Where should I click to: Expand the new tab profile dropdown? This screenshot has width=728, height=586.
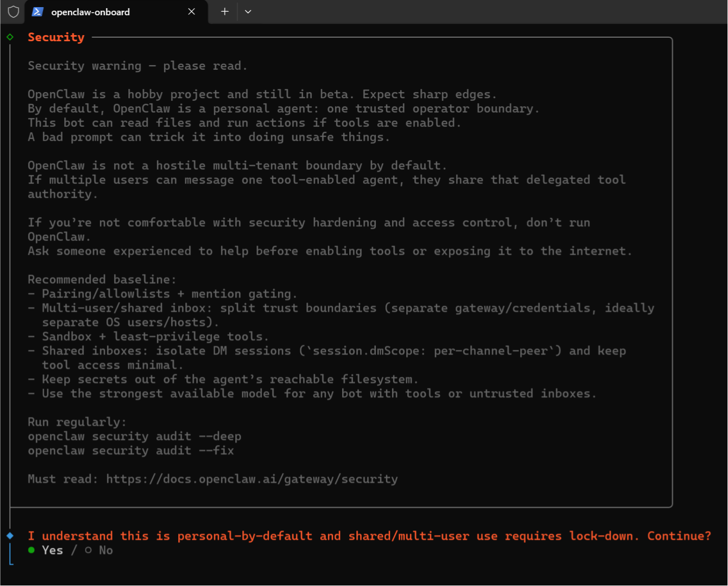click(248, 12)
